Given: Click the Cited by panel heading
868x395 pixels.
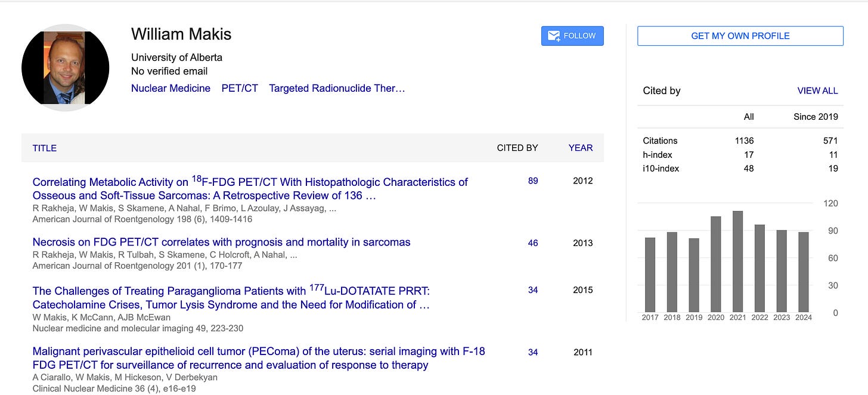Looking at the screenshot, I should [x=662, y=91].
